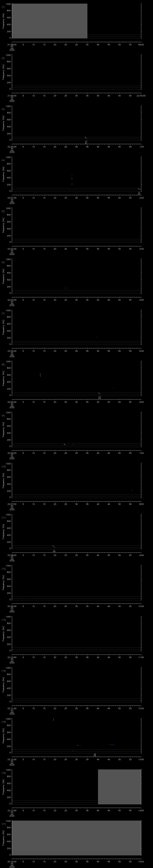153x868 pixels.
Task: Click the descending chirp signal in panel 3
Action: point(86,138)
